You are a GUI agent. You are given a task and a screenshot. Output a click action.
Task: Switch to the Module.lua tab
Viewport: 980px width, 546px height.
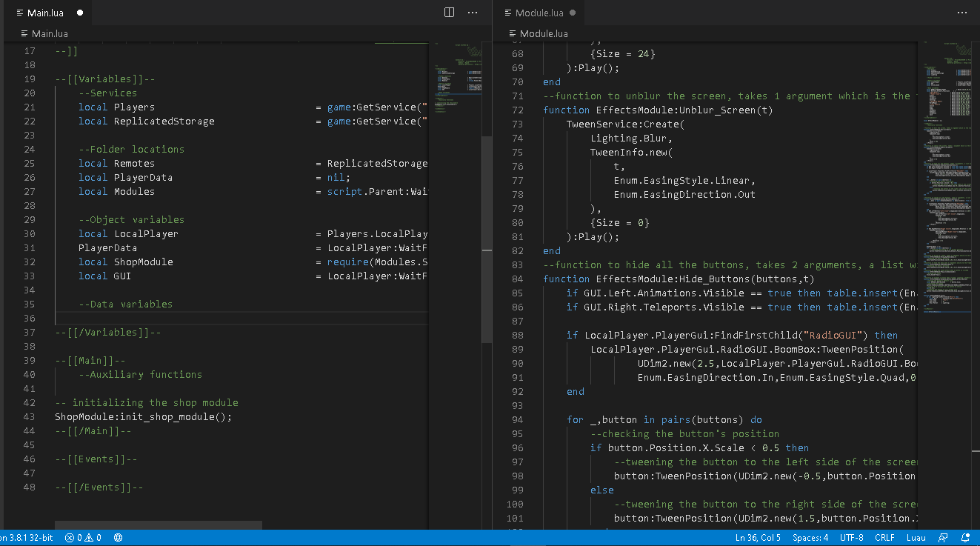click(539, 13)
